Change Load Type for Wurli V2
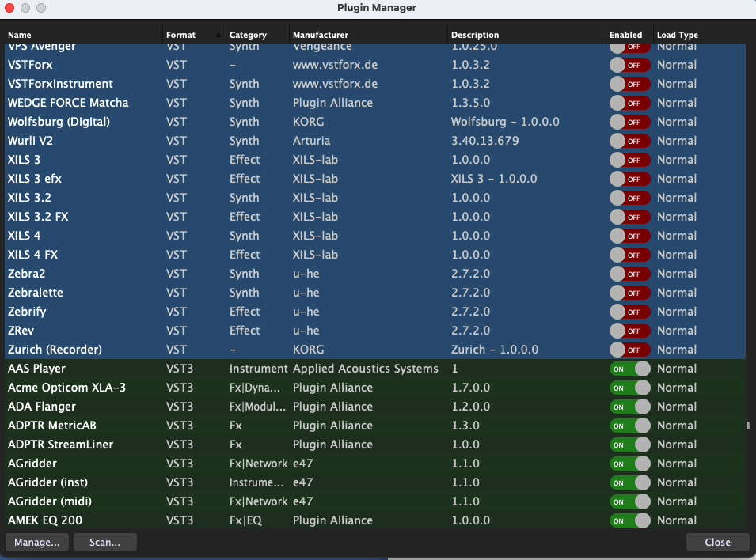This screenshot has height=560, width=756. click(x=677, y=142)
